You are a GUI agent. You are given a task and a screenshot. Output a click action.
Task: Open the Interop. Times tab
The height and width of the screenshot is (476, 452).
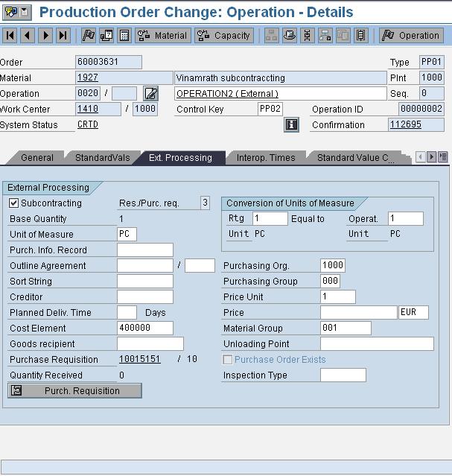(266, 158)
